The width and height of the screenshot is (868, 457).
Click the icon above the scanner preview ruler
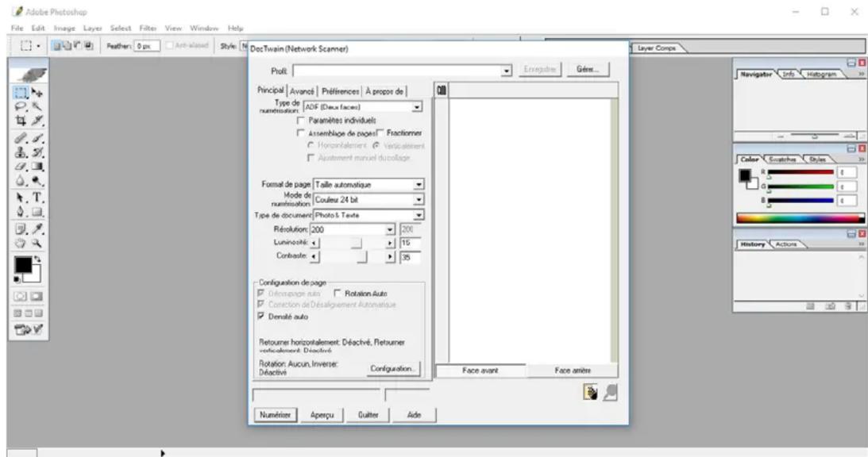pyautogui.click(x=442, y=90)
